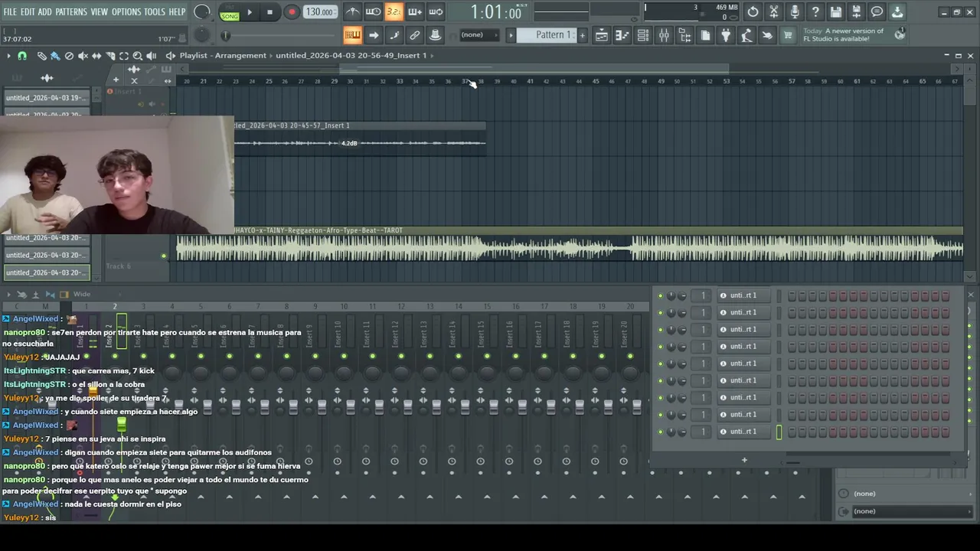
Task: Add a channel with rack plus button
Action: tap(744, 460)
